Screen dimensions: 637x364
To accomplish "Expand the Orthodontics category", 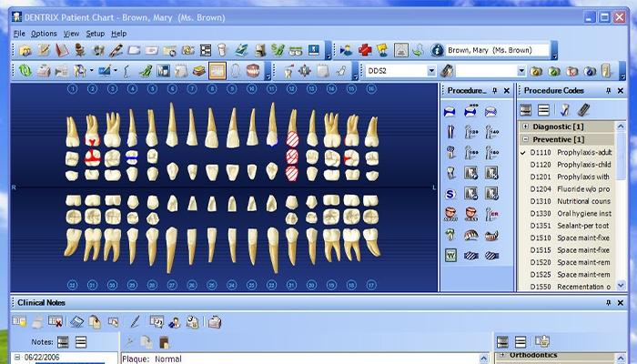I will tap(502, 355).
